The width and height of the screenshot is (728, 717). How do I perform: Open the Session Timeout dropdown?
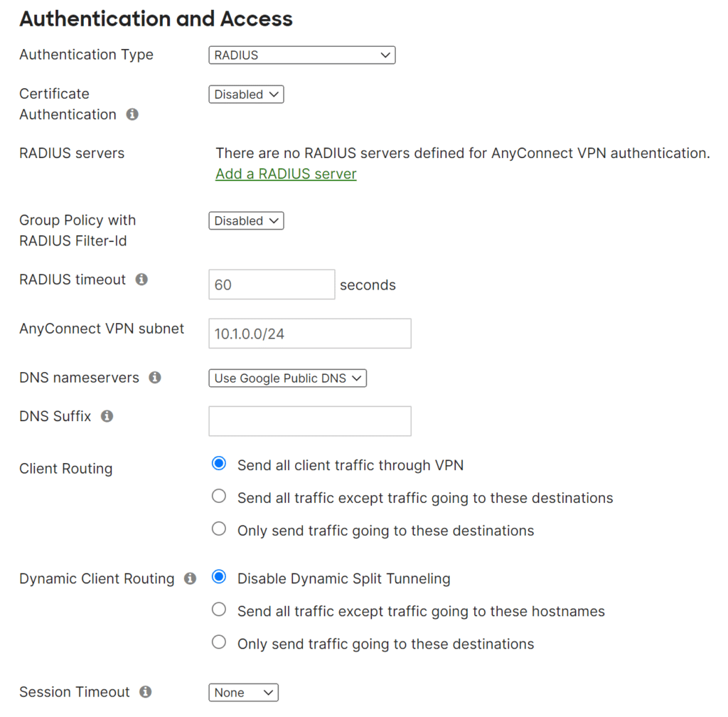tap(243, 691)
